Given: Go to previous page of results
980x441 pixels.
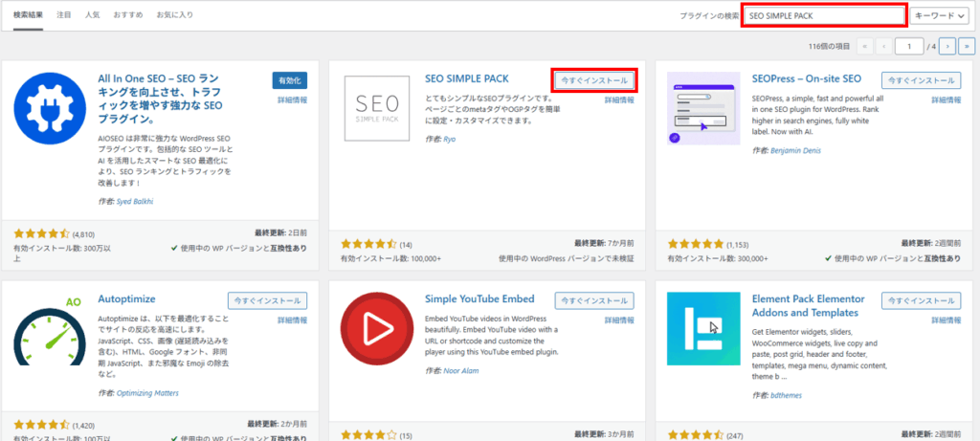Looking at the screenshot, I should [x=883, y=46].
